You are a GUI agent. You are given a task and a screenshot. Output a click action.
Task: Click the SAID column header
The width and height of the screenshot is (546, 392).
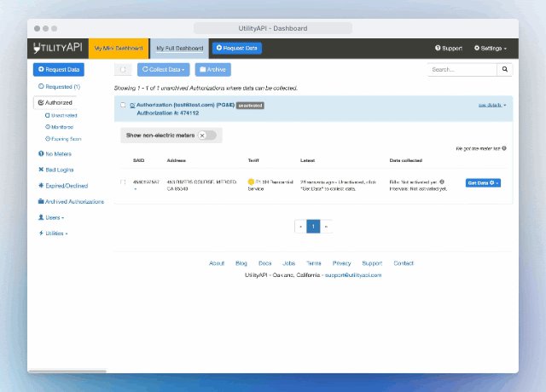(138, 160)
